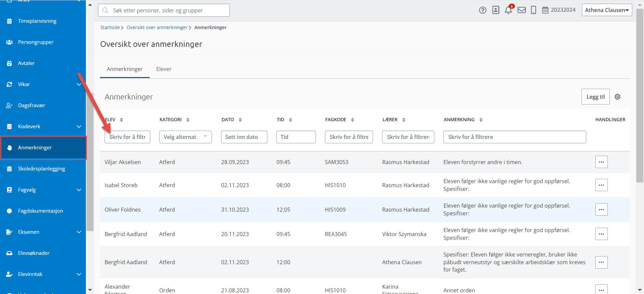This screenshot has width=644, height=294.
Task: Expand the Vikar submenu chevron
Action: (79, 84)
